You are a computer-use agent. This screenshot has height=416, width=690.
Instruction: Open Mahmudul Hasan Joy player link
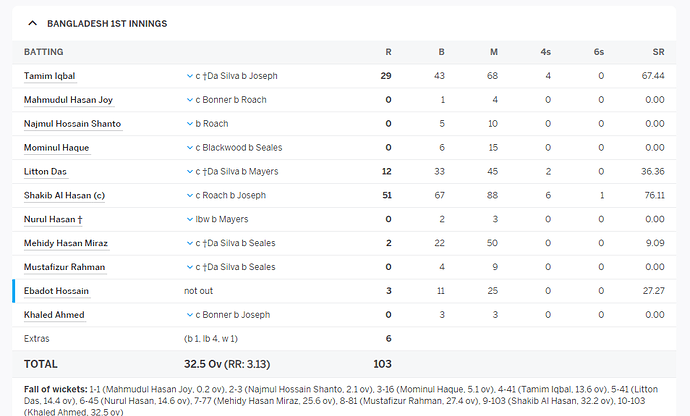[x=68, y=100]
